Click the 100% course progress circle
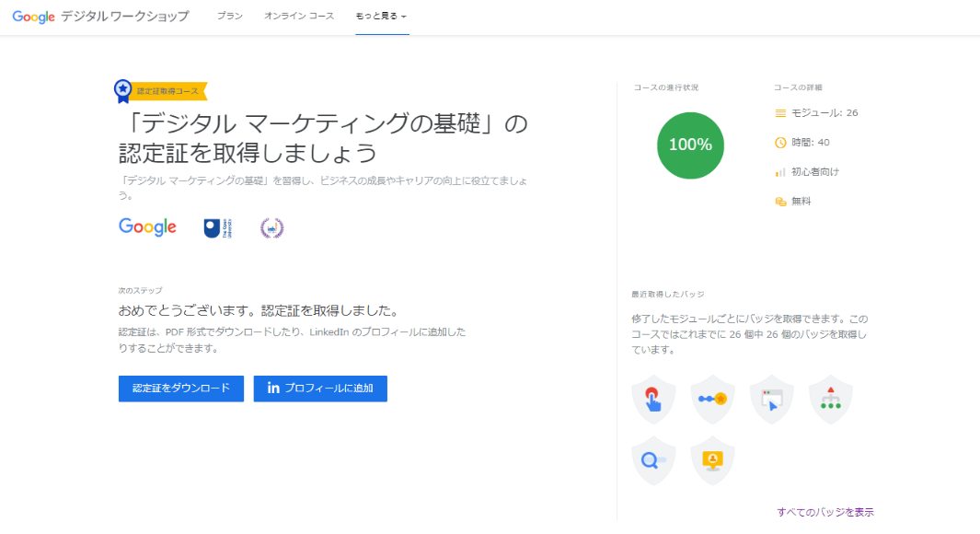Viewport: 980px width, 534px height. [x=690, y=145]
